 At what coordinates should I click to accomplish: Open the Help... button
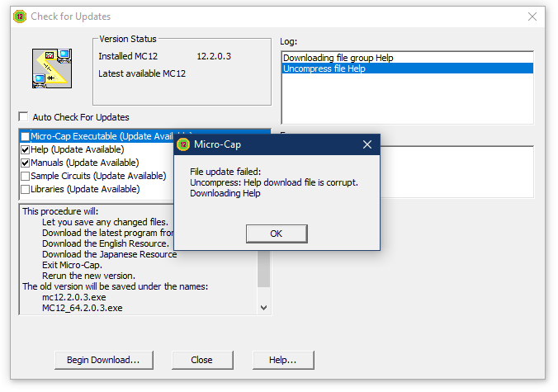[283, 360]
